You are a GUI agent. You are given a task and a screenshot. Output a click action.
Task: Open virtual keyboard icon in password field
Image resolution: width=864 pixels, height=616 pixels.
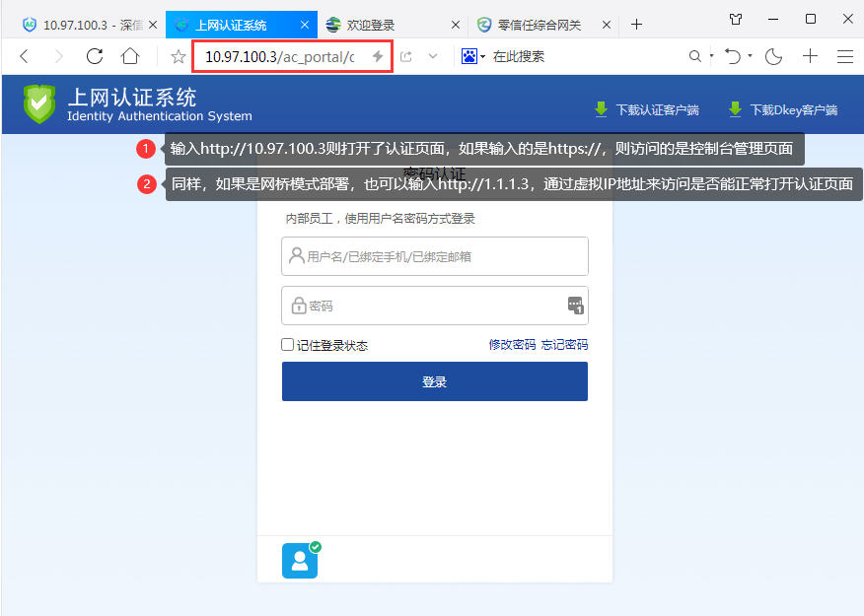[x=576, y=306]
